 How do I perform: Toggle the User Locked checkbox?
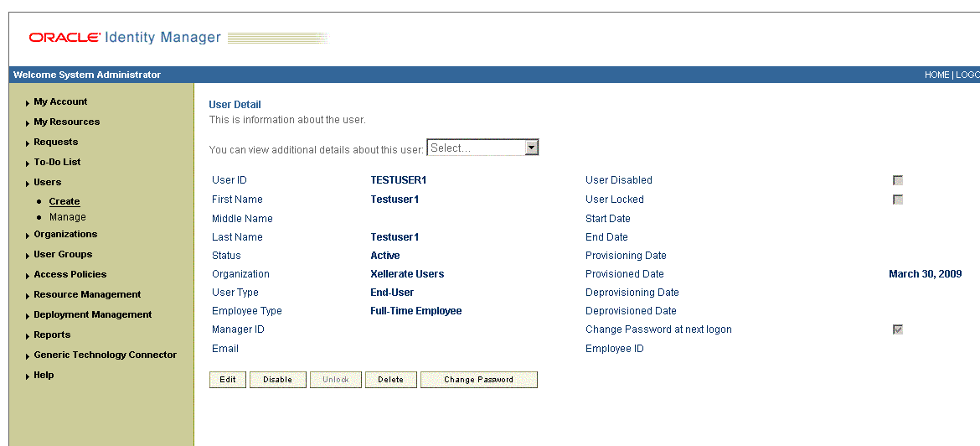[x=898, y=200]
